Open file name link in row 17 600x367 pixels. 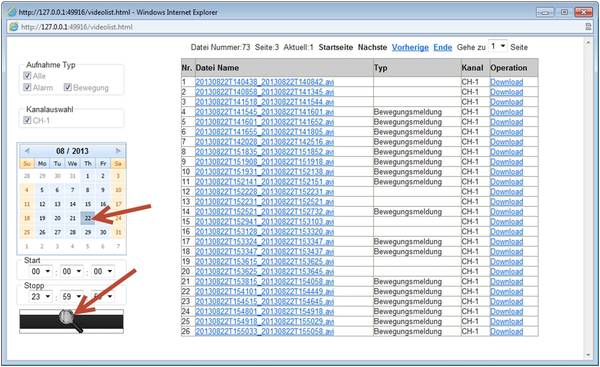[264, 241]
